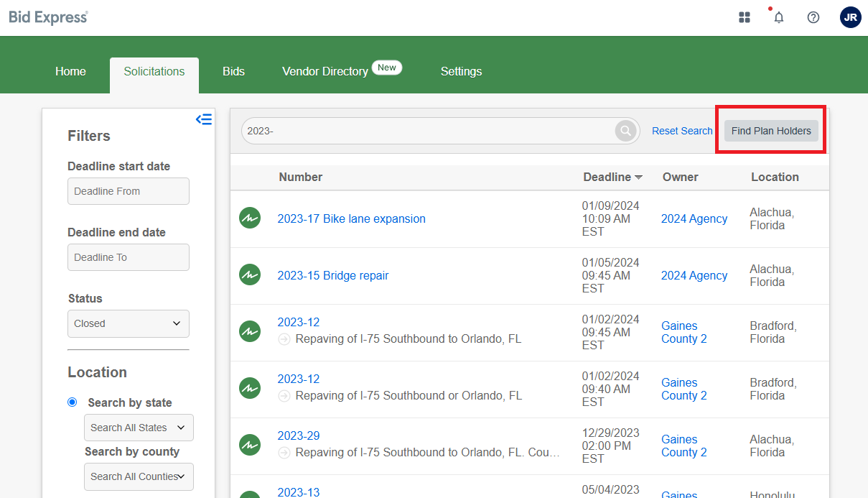Click the magnifier search icon

point(625,131)
